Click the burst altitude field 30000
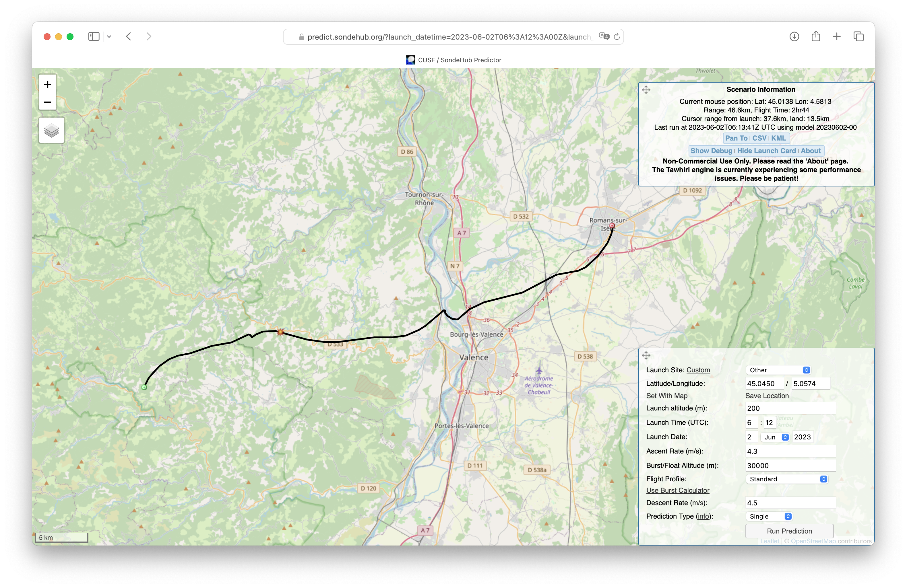 coord(790,466)
